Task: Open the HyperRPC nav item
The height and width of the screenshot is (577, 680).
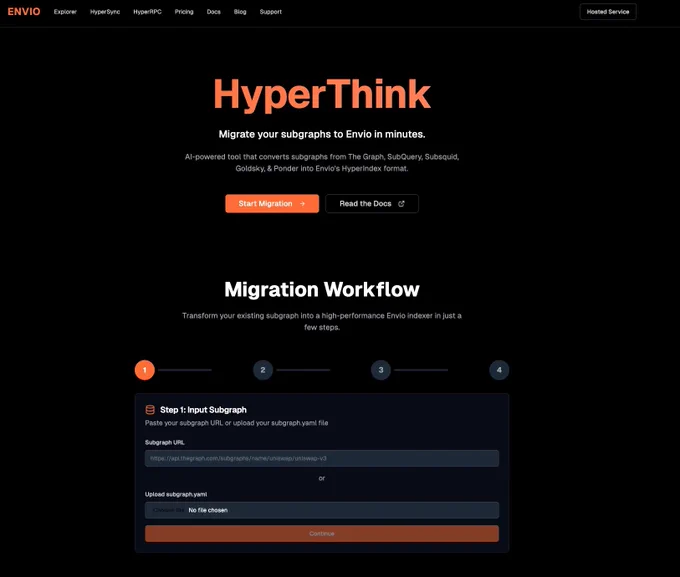Action: coord(147,12)
